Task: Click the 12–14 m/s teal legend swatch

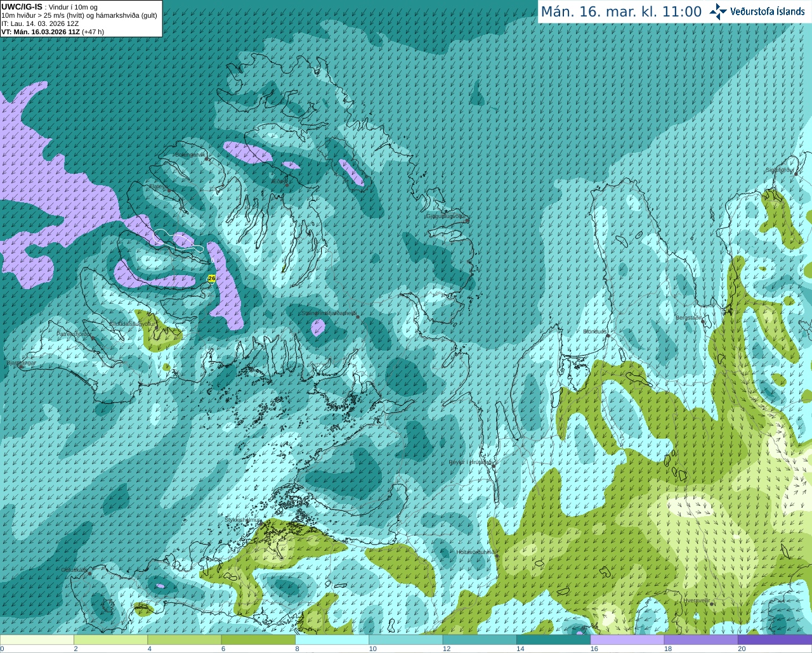Action: pos(480,639)
